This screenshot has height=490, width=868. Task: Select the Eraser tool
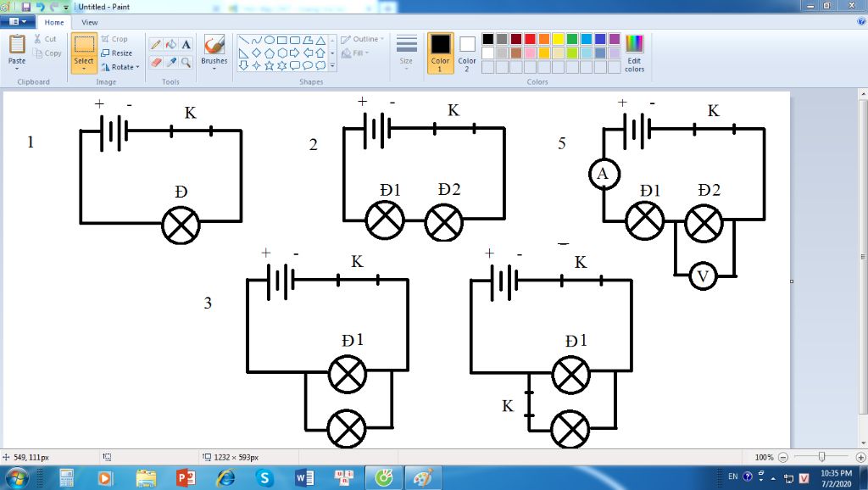click(x=156, y=63)
